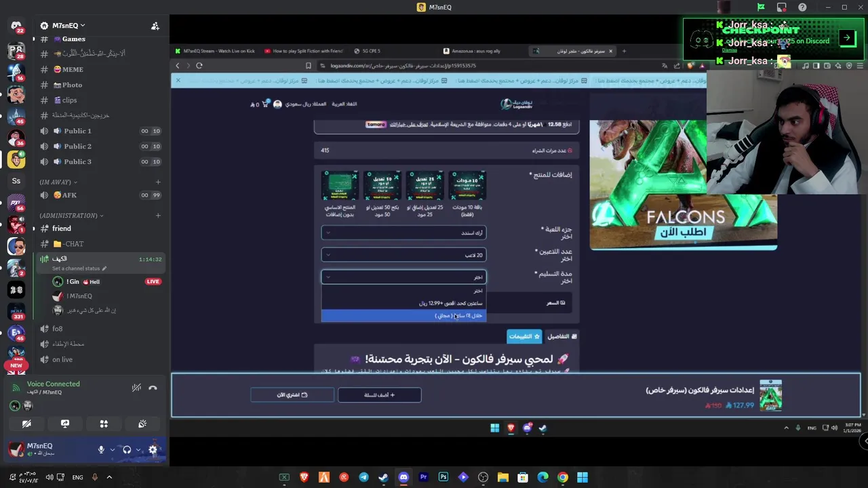
Task: Open the friend text channel
Action: coord(99,228)
